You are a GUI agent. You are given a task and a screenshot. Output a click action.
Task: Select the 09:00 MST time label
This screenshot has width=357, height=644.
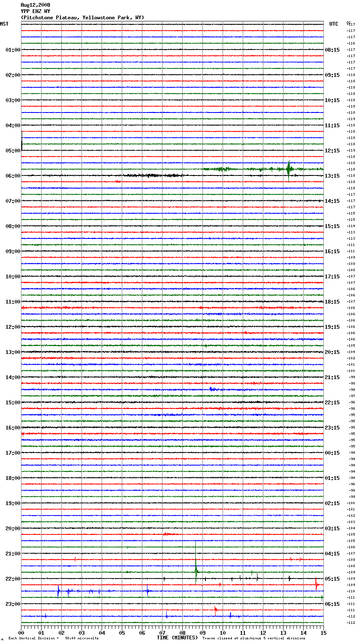point(13,251)
